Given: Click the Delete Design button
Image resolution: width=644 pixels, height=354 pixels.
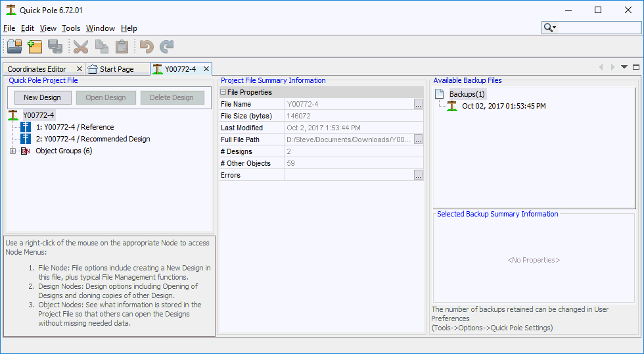Looking at the screenshot, I should point(172,97).
